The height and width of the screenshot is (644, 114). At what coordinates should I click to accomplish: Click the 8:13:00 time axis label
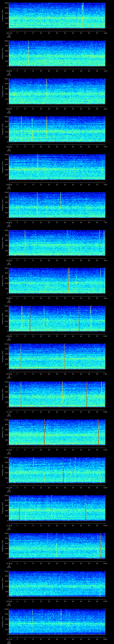(x=9, y=487)
